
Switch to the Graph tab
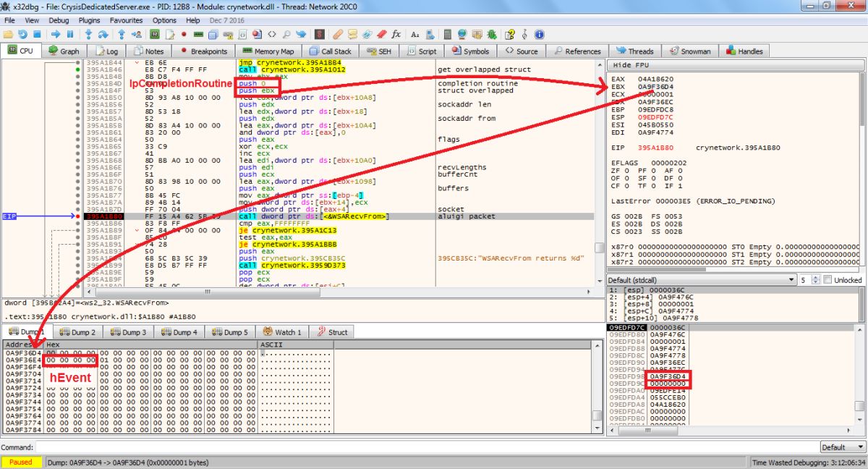[64, 51]
